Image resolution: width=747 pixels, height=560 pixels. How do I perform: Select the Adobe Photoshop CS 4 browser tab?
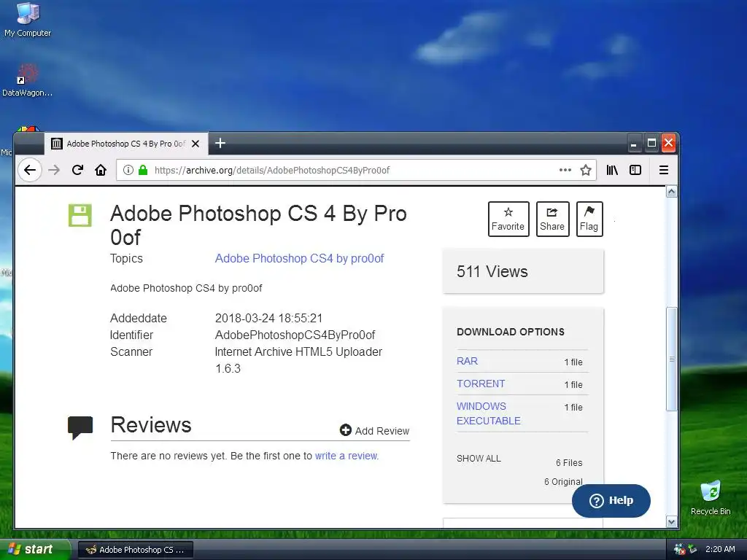click(x=125, y=144)
